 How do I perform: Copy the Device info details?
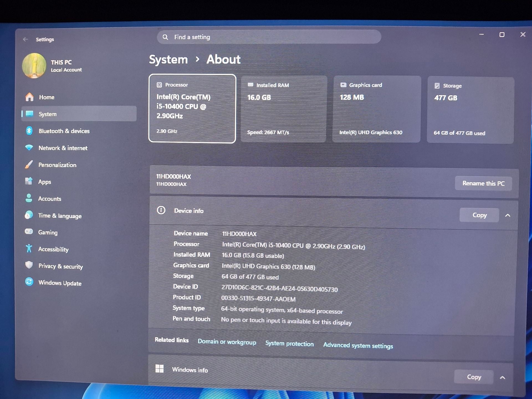click(479, 215)
